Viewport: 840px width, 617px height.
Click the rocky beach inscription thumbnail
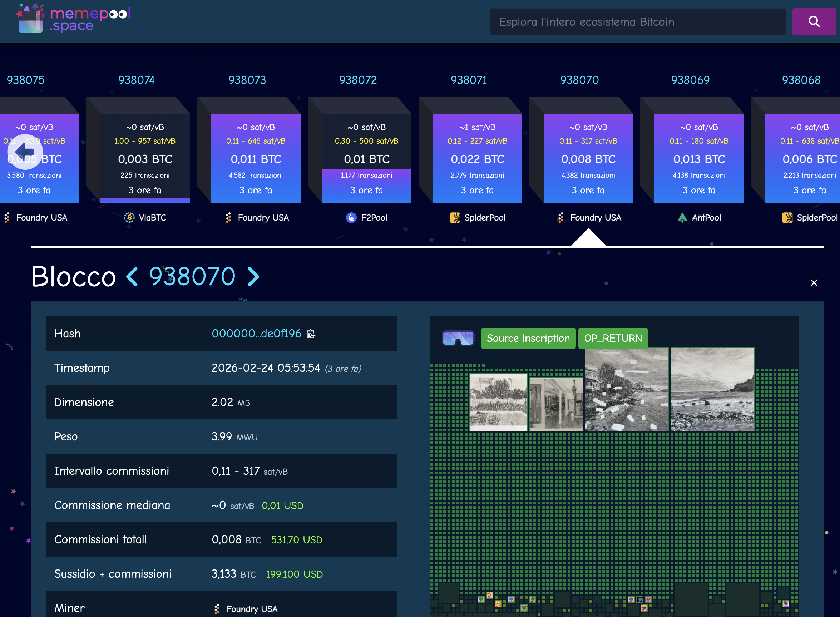(x=712, y=390)
